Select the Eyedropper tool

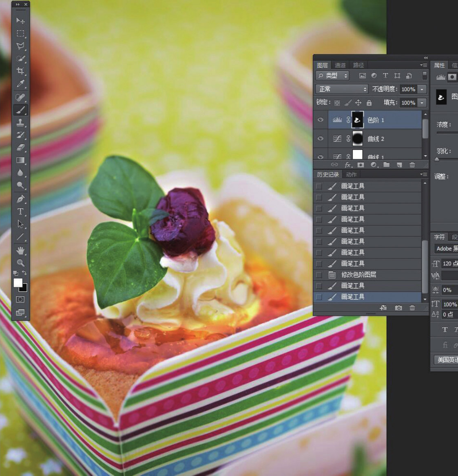[20, 84]
